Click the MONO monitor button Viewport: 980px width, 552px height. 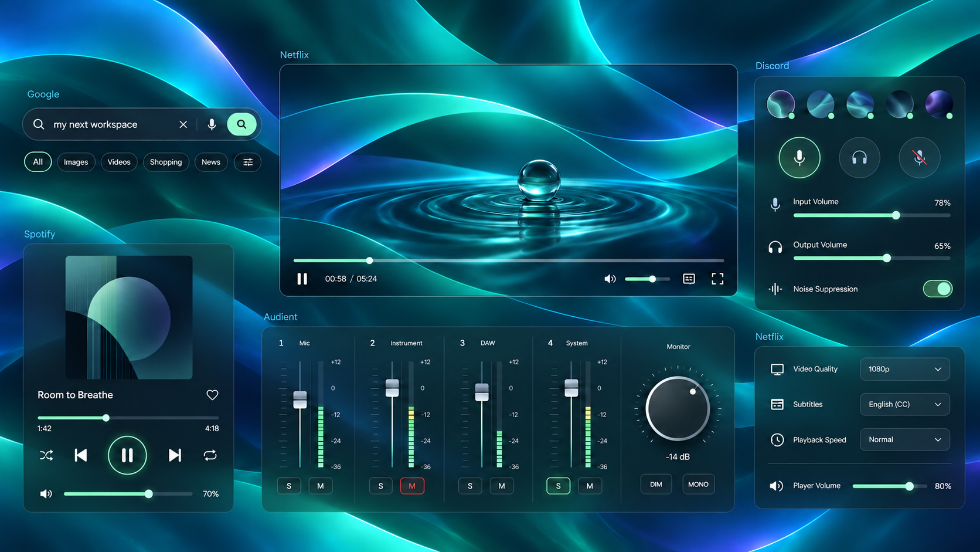(698, 485)
